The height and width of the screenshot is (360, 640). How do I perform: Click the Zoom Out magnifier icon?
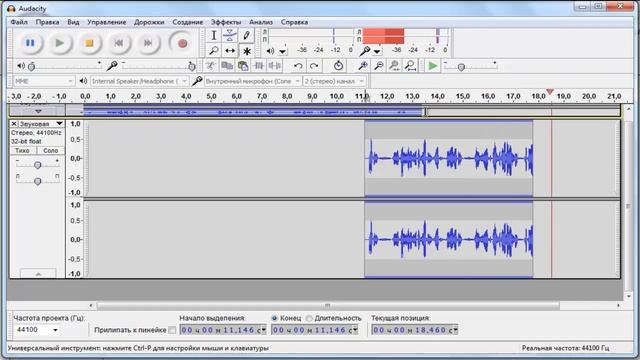378,66
